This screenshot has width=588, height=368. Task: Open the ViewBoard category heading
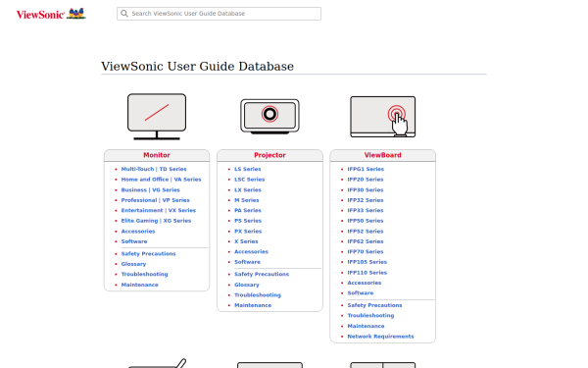pyautogui.click(x=383, y=155)
